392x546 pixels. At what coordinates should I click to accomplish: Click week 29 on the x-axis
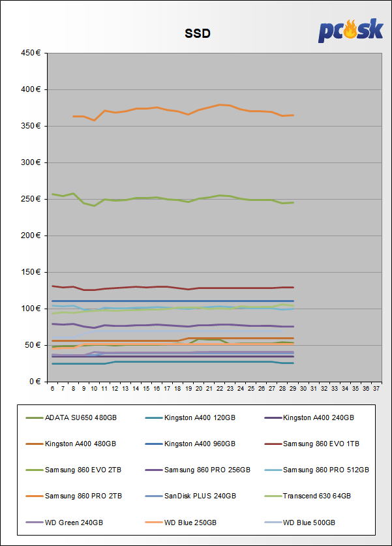coord(293,389)
